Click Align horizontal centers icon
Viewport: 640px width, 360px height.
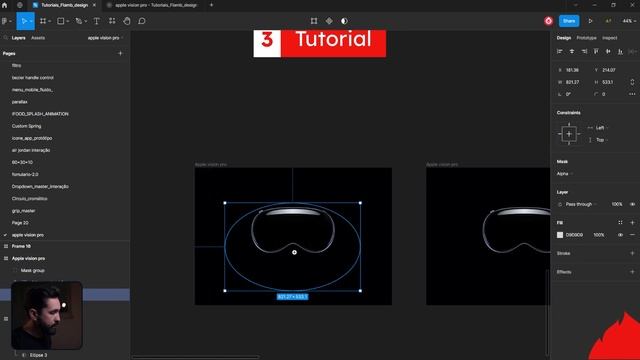572,51
